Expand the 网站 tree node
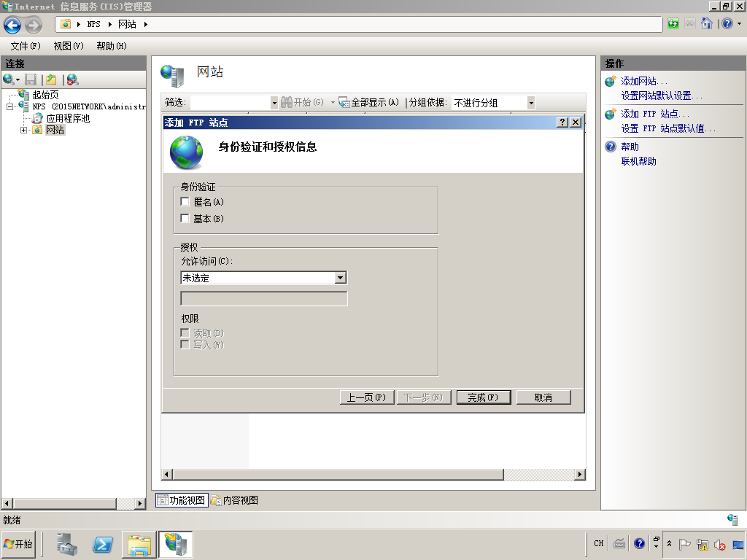747x560 pixels. click(x=23, y=130)
